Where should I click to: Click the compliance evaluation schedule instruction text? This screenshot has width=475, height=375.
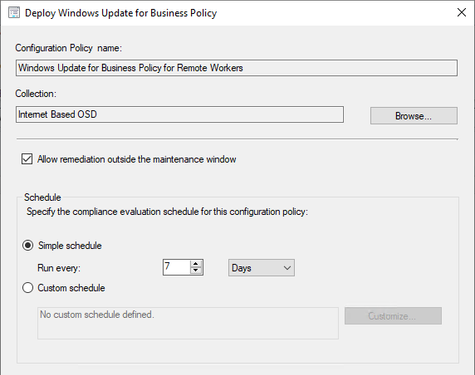point(167,212)
